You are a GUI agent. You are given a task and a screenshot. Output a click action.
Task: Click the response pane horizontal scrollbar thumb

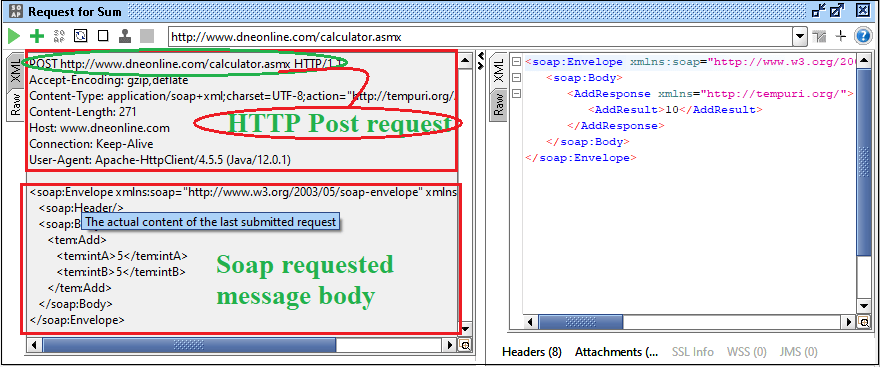(x=580, y=322)
